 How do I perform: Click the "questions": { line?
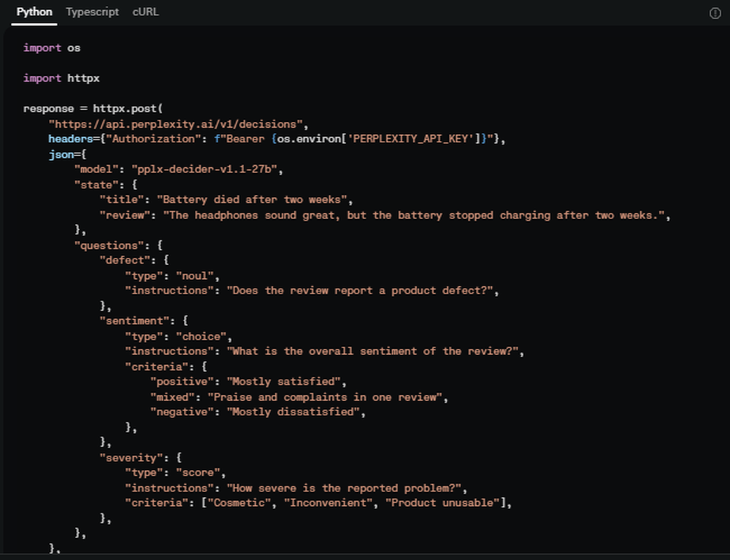click(x=118, y=245)
